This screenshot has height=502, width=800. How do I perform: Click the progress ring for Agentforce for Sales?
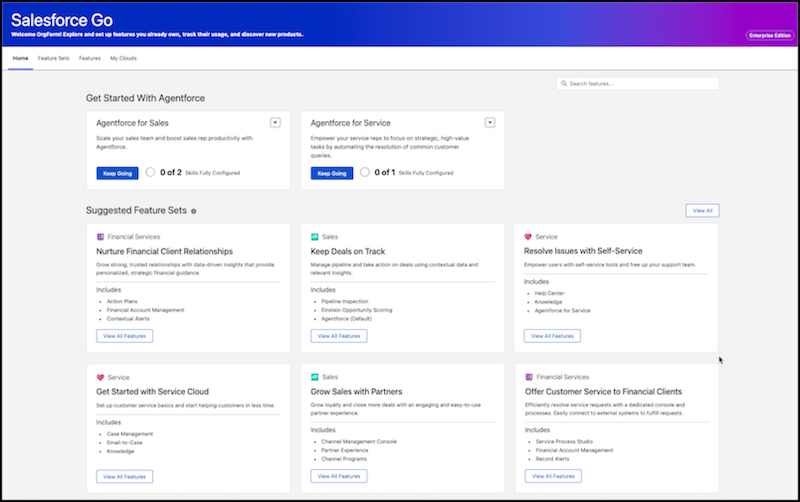(x=150, y=172)
